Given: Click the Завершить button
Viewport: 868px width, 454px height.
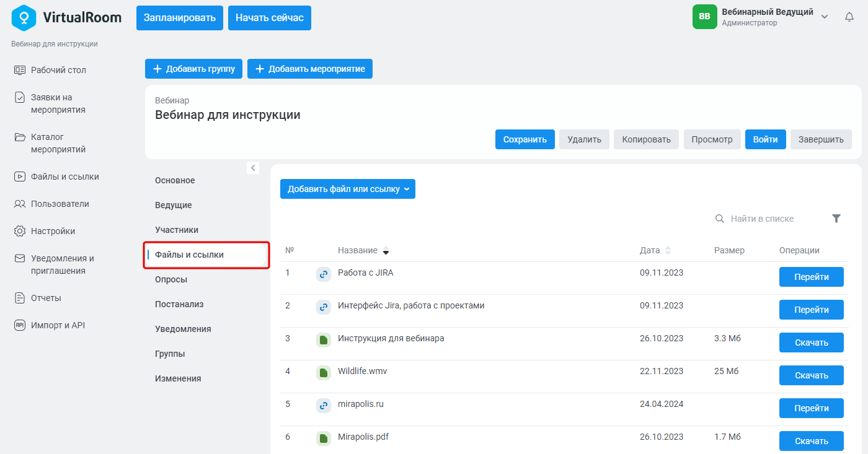Looking at the screenshot, I should tap(821, 139).
